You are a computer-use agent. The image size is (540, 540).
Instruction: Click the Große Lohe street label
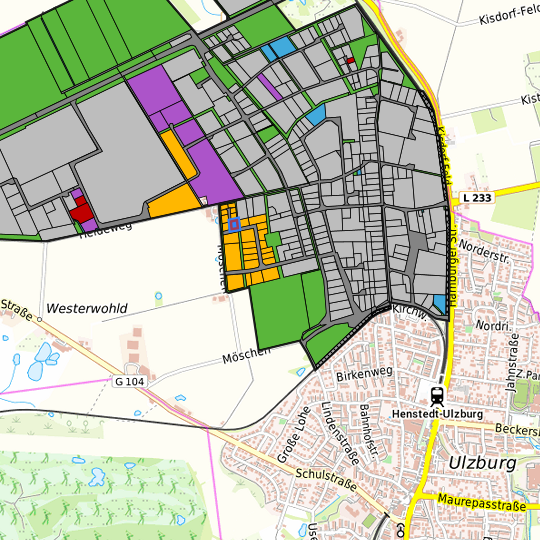pos(294,435)
